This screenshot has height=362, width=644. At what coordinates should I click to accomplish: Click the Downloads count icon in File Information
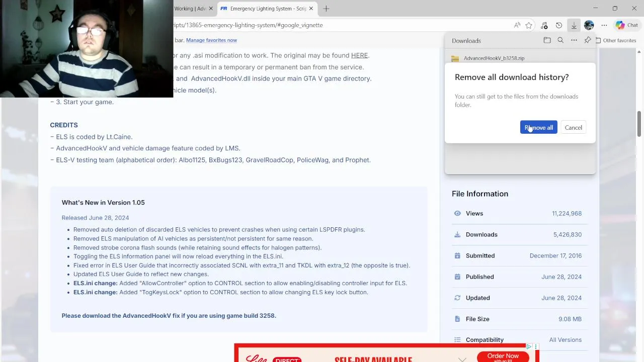(457, 234)
